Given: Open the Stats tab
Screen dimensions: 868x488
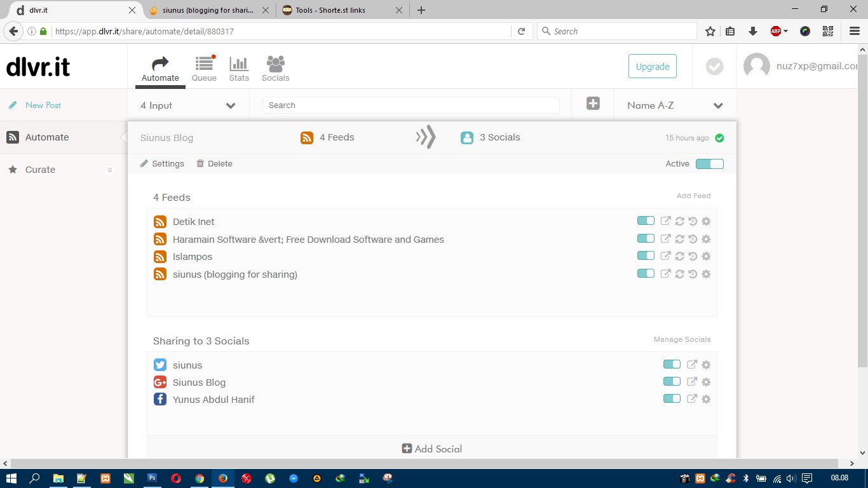Looking at the screenshot, I should point(239,69).
